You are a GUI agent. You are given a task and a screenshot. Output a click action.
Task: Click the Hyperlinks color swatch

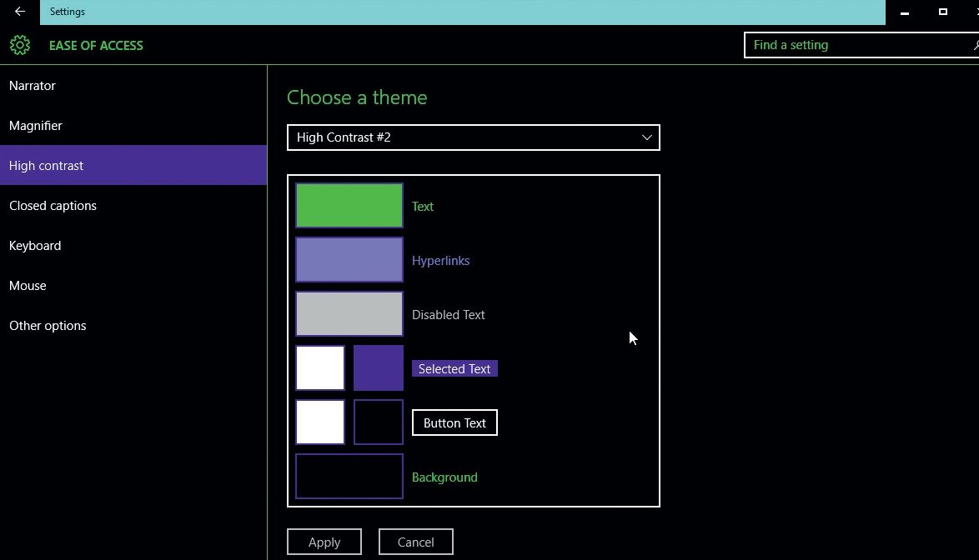tap(349, 259)
